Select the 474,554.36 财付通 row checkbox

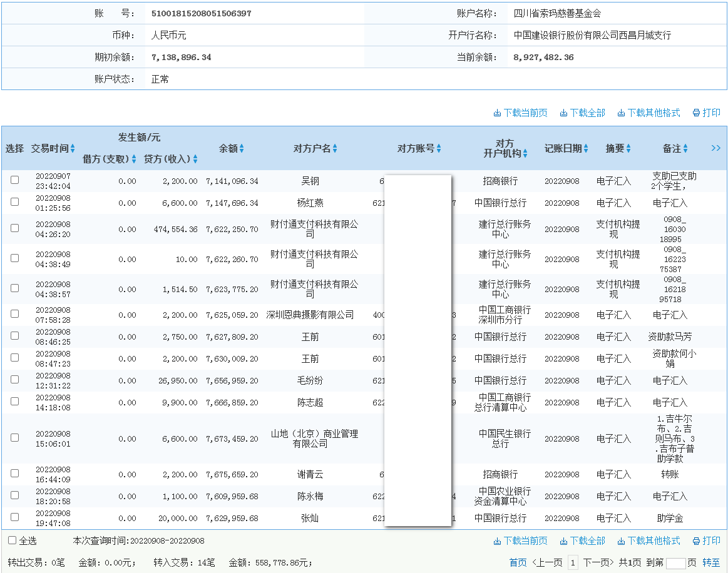pyautogui.click(x=15, y=228)
